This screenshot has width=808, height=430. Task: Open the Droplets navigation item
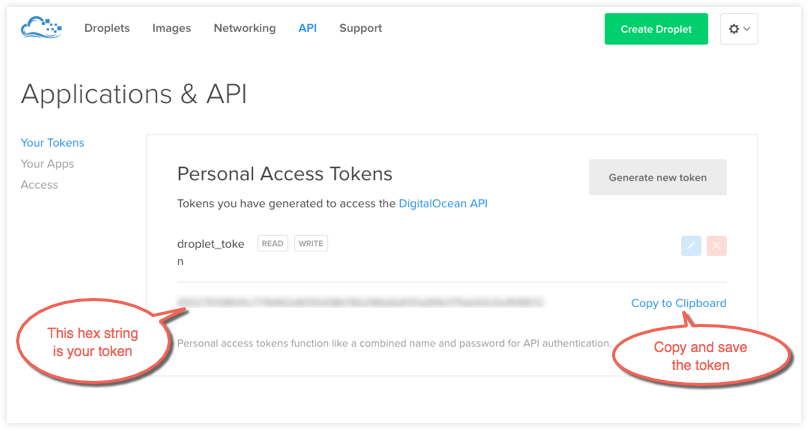[107, 28]
